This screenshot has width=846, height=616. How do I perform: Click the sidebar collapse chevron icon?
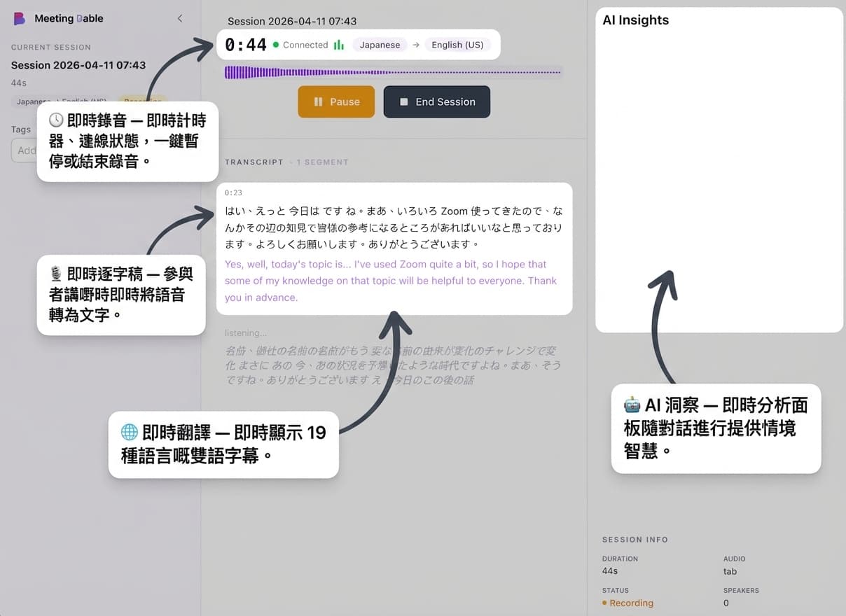180,17
